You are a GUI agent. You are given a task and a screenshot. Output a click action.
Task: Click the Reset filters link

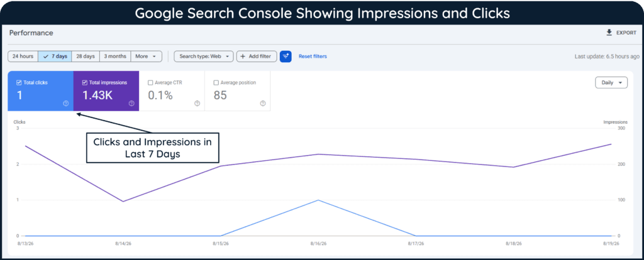tap(313, 56)
